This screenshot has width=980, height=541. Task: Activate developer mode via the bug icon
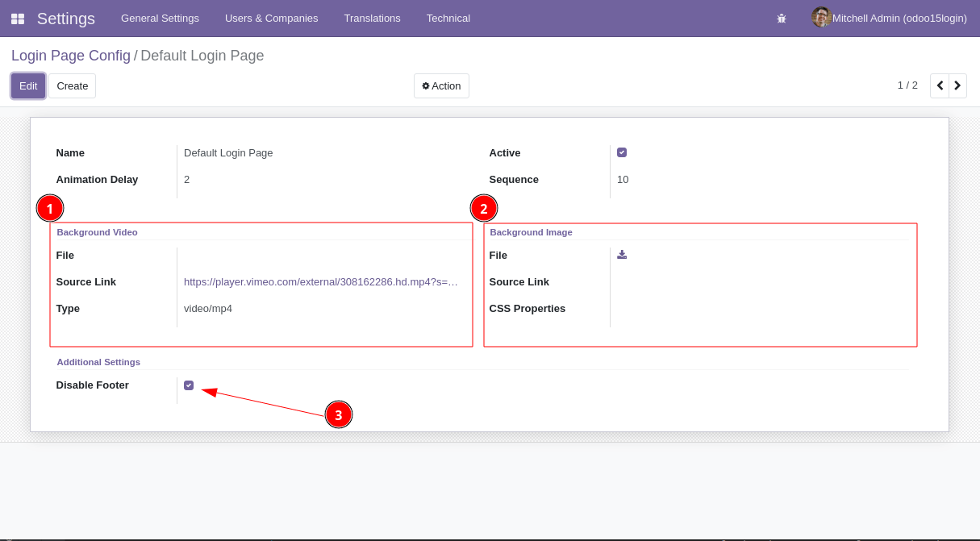point(781,18)
